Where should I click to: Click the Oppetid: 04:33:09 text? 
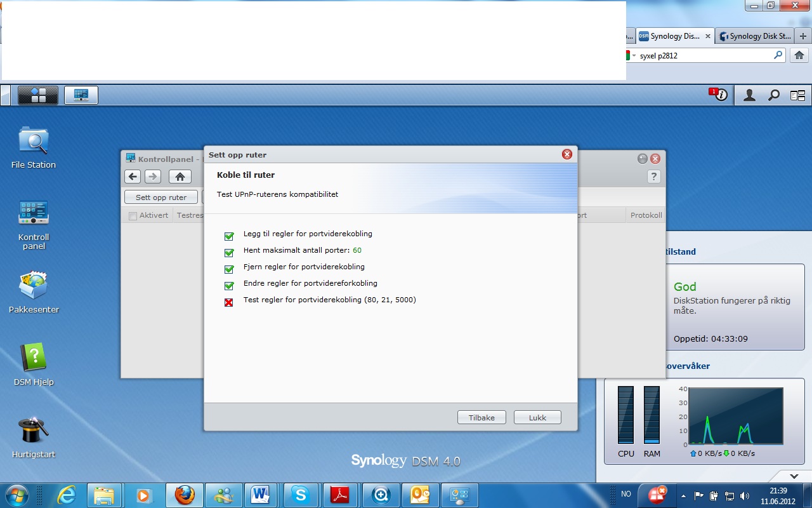coord(710,338)
